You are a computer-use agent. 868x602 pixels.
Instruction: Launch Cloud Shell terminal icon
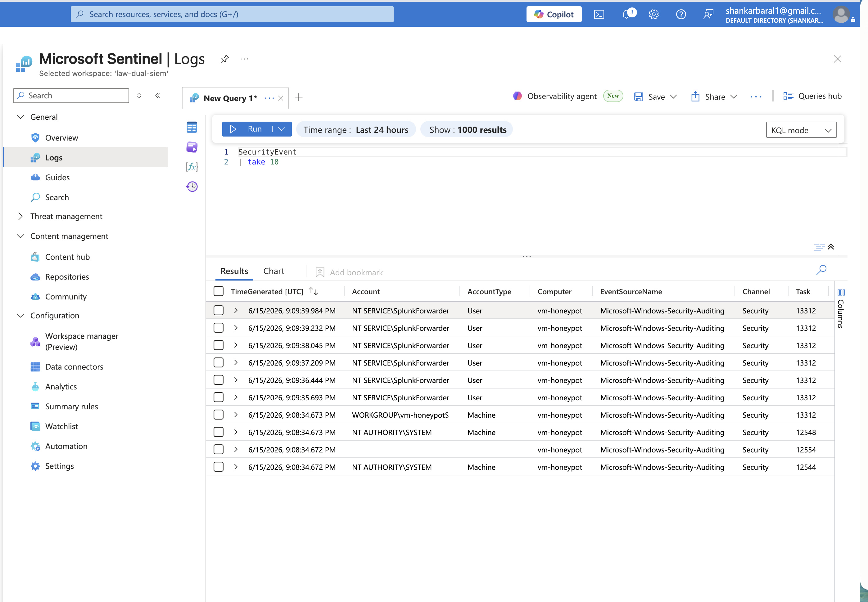(599, 14)
